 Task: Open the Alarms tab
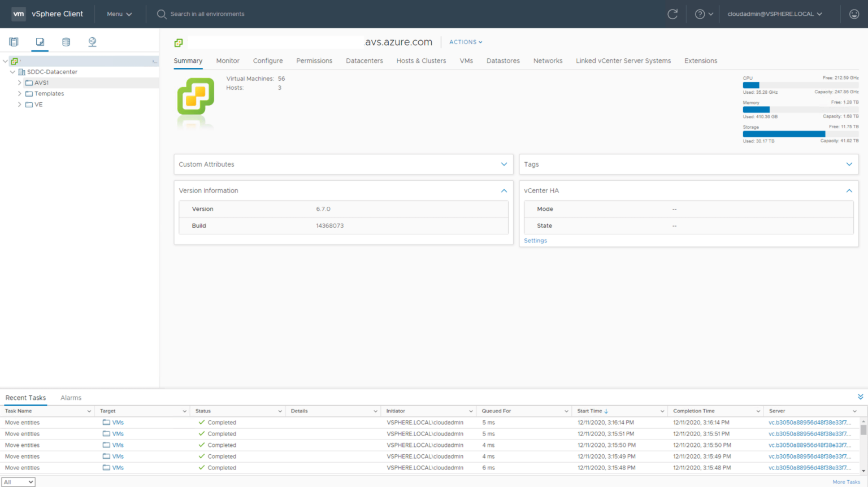[x=71, y=397]
